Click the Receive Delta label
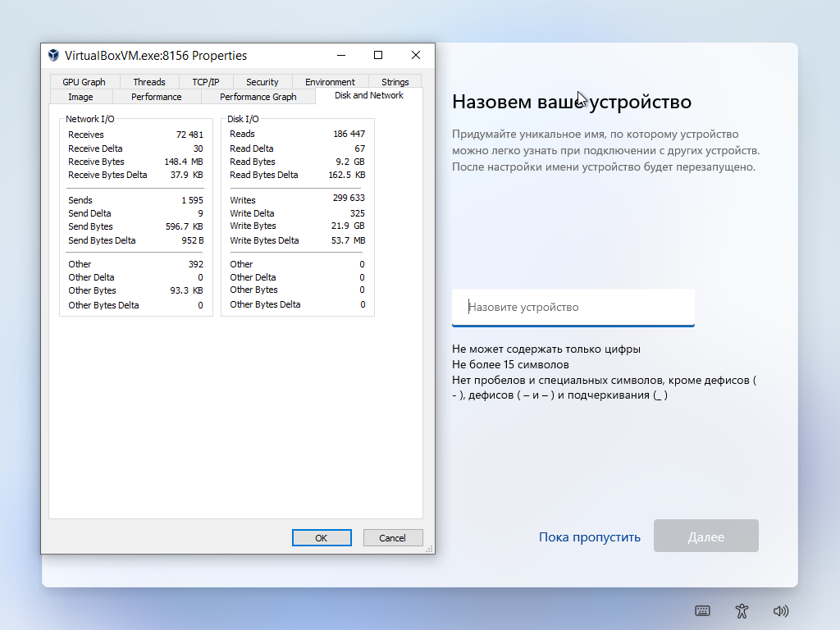Viewport: 840px width, 630px height. pyautogui.click(x=95, y=148)
